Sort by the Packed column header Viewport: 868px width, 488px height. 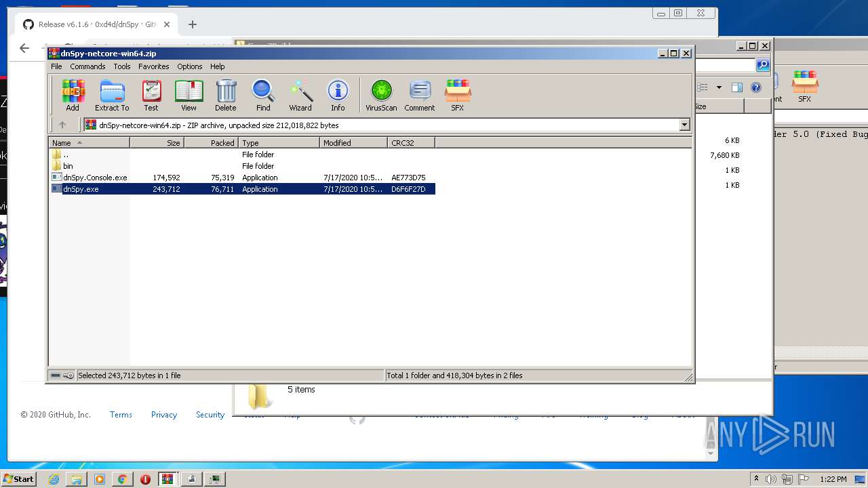tap(211, 143)
